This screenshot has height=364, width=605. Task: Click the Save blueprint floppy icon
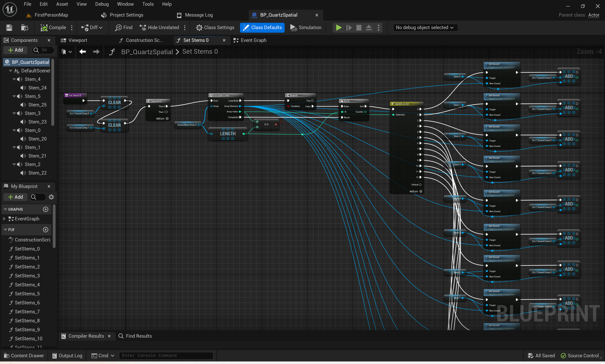(9, 28)
